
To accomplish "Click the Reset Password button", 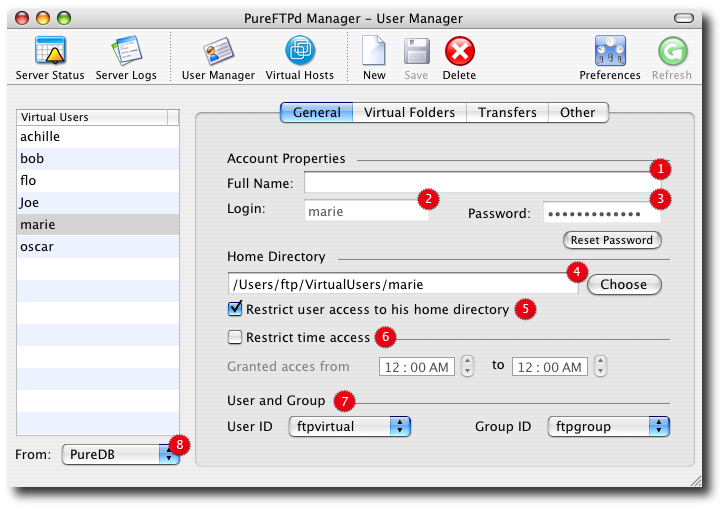I will pyautogui.click(x=612, y=240).
